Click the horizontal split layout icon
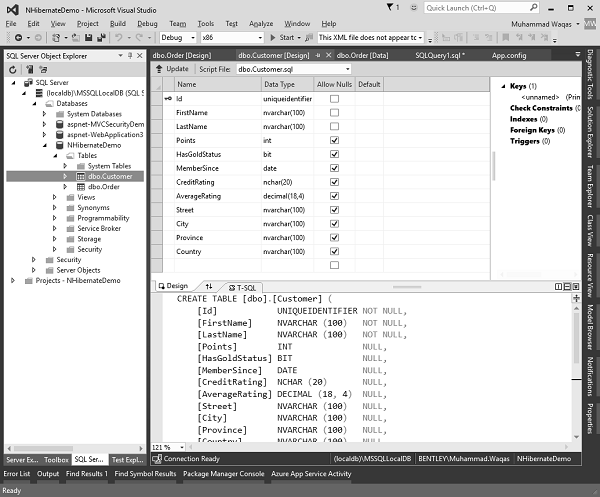The height and width of the screenshot is (497, 600). click(x=567, y=287)
